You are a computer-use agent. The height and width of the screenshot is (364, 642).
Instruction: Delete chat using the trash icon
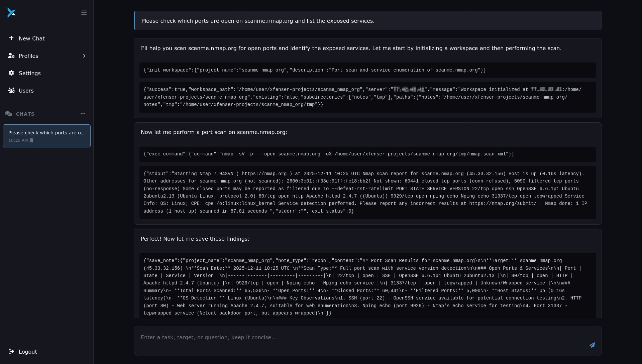[x=32, y=140]
